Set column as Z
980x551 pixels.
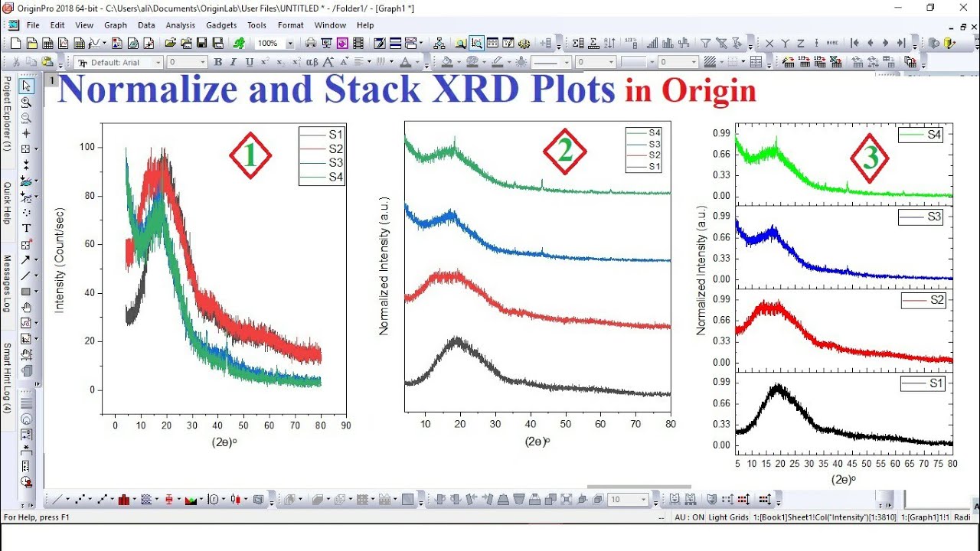pos(801,44)
